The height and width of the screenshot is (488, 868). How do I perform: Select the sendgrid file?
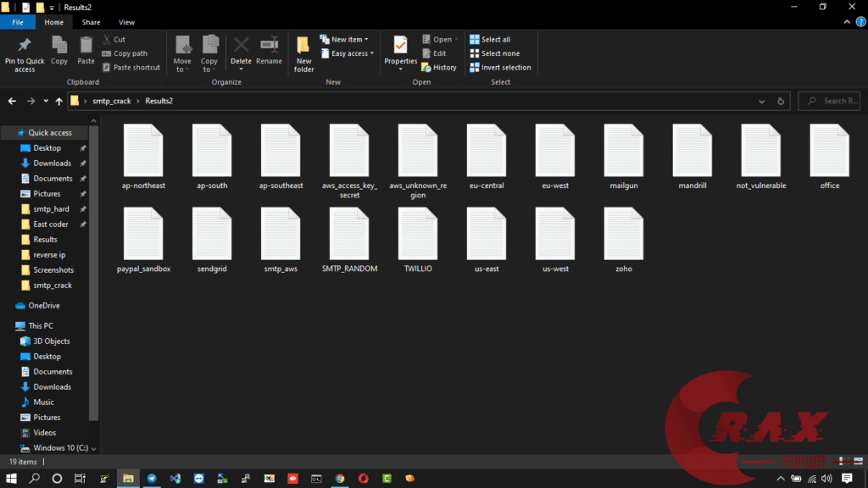(212, 240)
